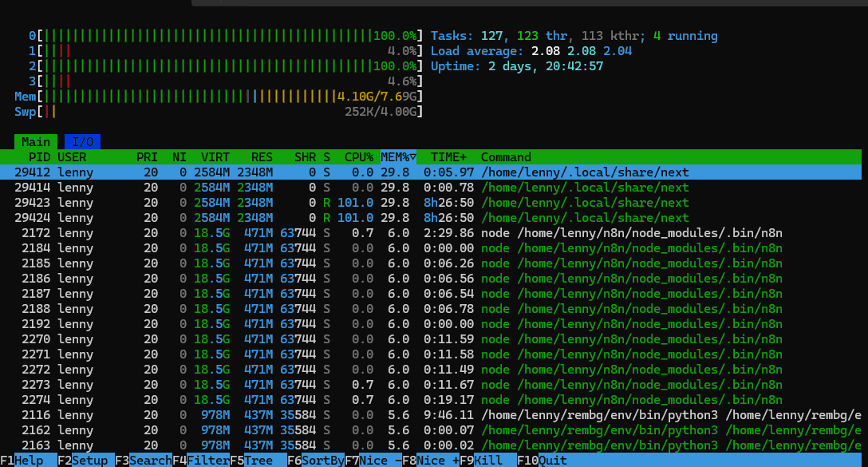Screen dimensions: 868x467
Task: Sort processes by the TIME+ column
Action: tap(451, 156)
